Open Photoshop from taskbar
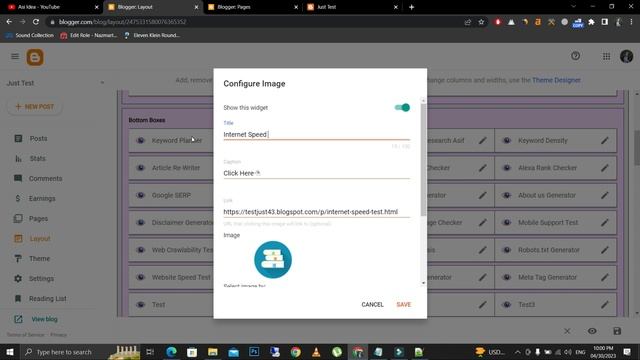 point(254,352)
